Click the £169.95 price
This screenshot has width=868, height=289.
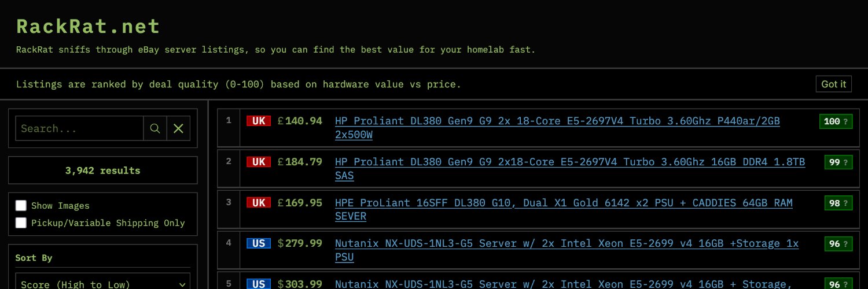[x=300, y=202]
